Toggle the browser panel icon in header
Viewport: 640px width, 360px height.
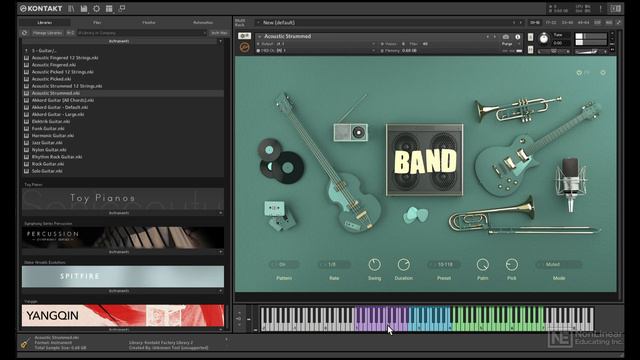(71, 9)
